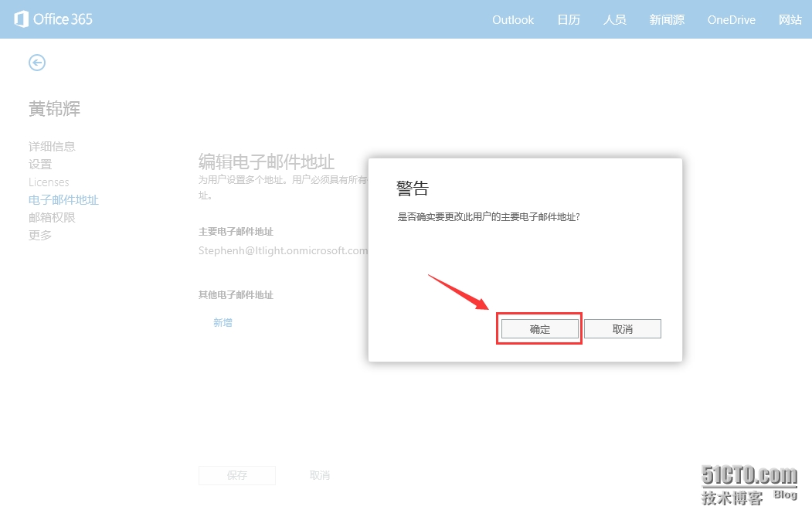Open 新闻源 in the top navigation
The image size is (812, 520).
[667, 20]
